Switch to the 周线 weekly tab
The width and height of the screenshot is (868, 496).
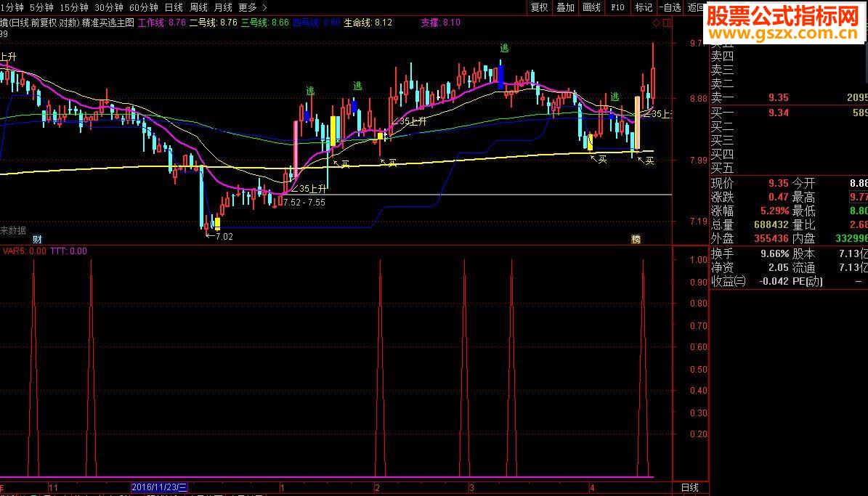coord(198,7)
